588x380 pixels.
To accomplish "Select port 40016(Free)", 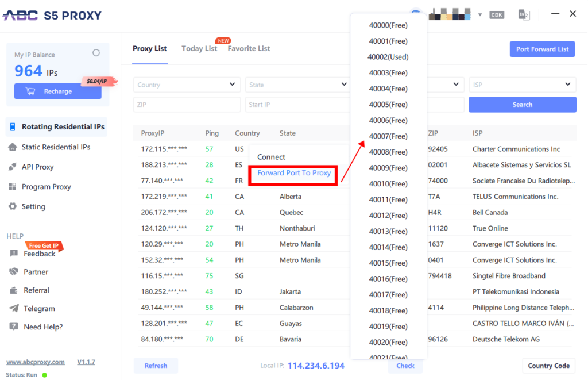I will (388, 279).
